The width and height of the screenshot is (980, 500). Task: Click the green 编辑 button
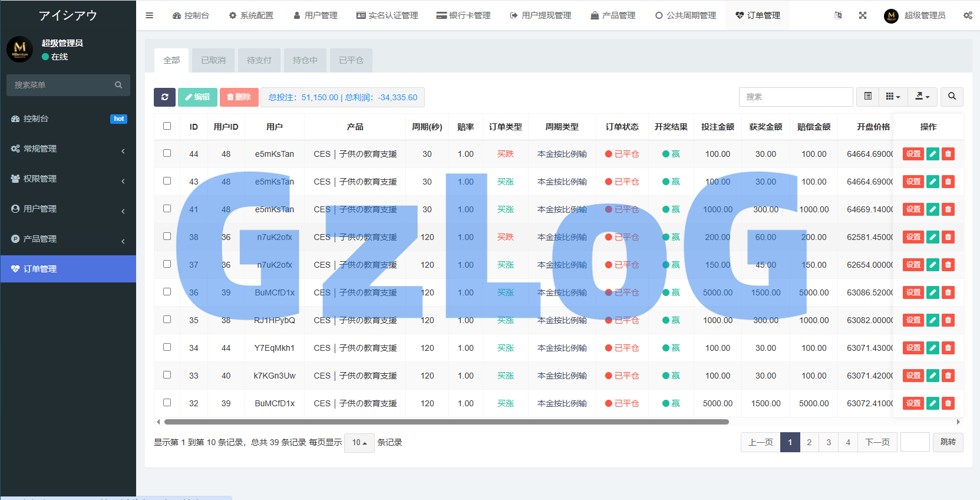pos(197,97)
